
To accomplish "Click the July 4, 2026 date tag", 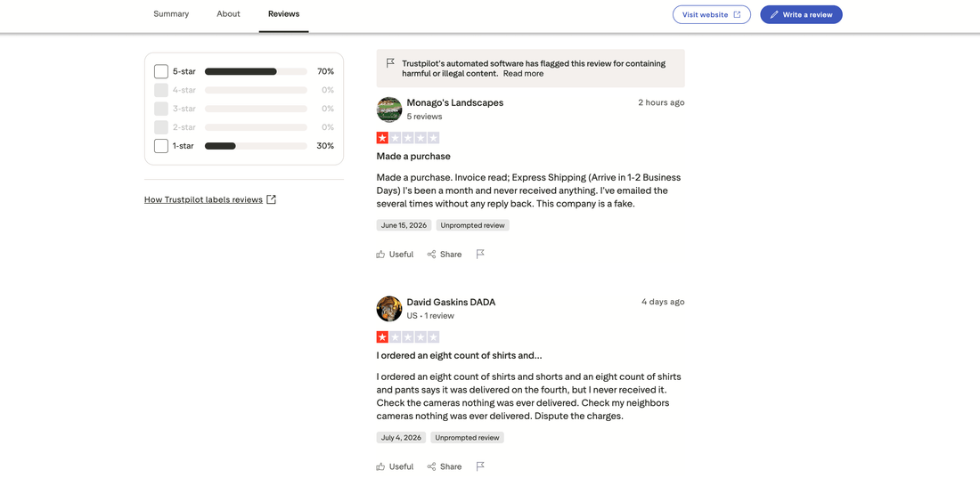I will pos(401,438).
